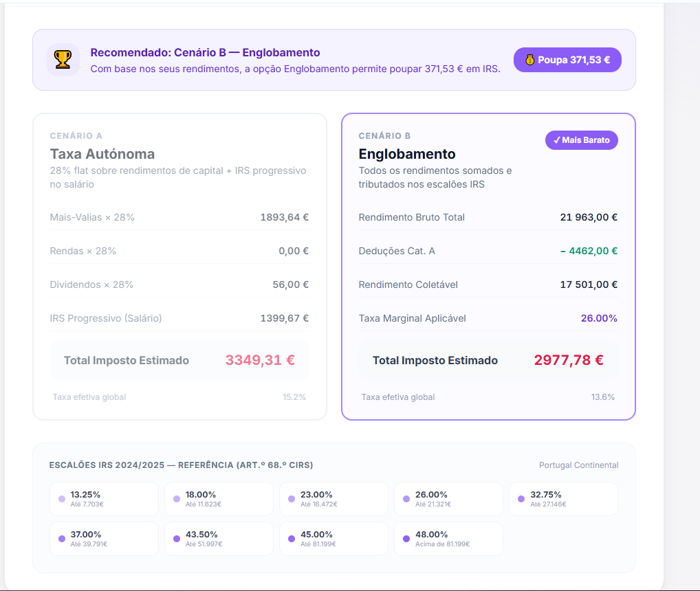The height and width of the screenshot is (591, 700).
Task: Select the 13.25% bracket card
Action: pyautogui.click(x=104, y=499)
